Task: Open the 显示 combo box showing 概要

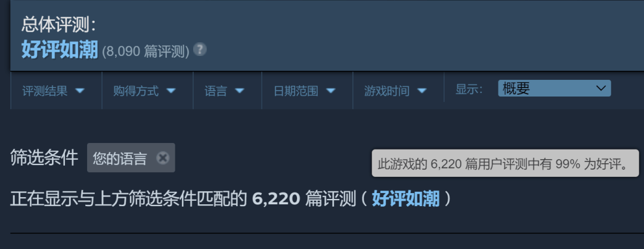Action: pos(555,88)
